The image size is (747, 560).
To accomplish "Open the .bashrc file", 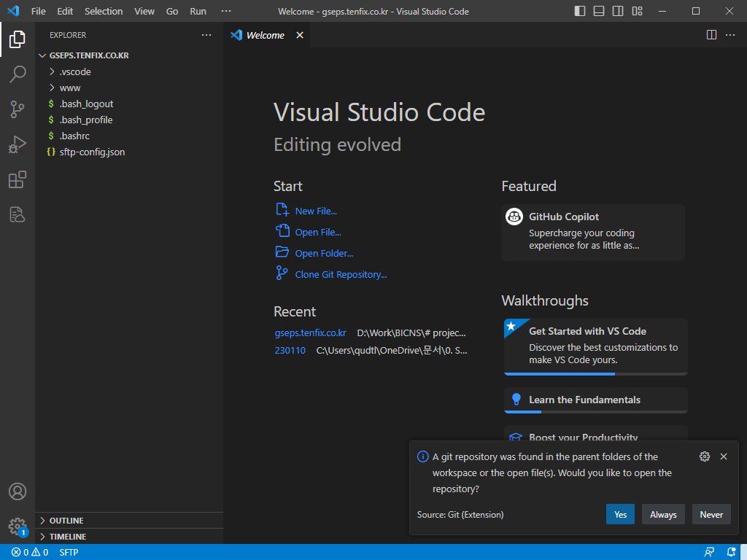I will pyautogui.click(x=129, y=136).
